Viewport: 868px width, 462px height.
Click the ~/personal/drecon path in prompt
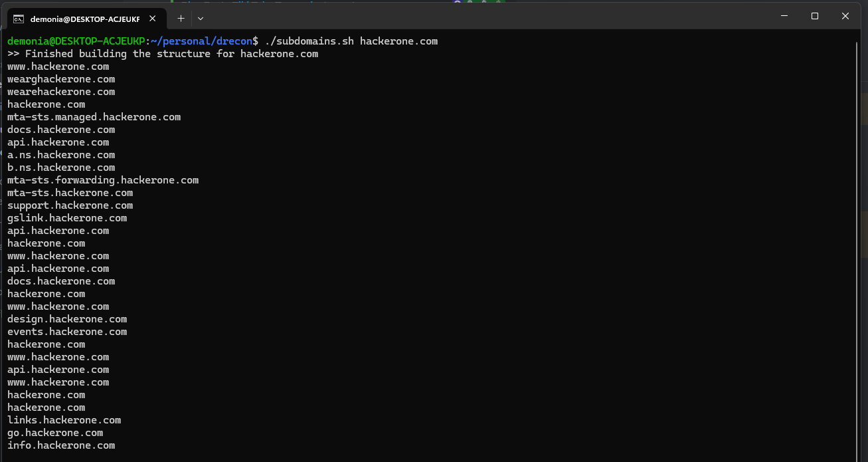202,41
